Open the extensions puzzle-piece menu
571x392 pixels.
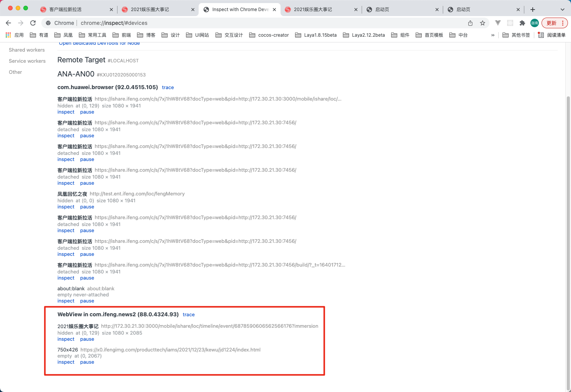522,23
